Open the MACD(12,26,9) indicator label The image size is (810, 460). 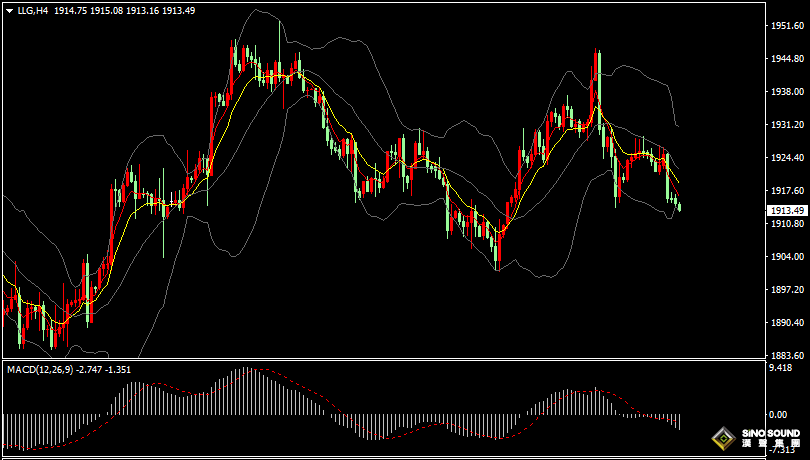(38, 370)
